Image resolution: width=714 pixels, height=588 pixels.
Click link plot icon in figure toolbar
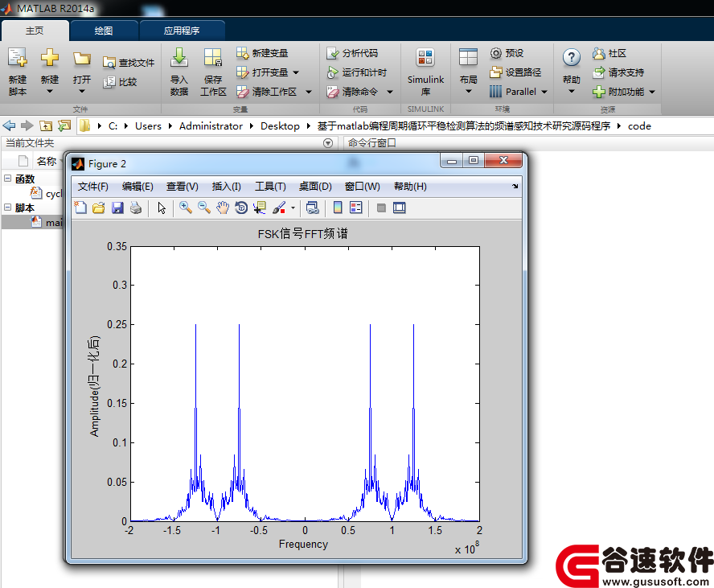click(312, 208)
